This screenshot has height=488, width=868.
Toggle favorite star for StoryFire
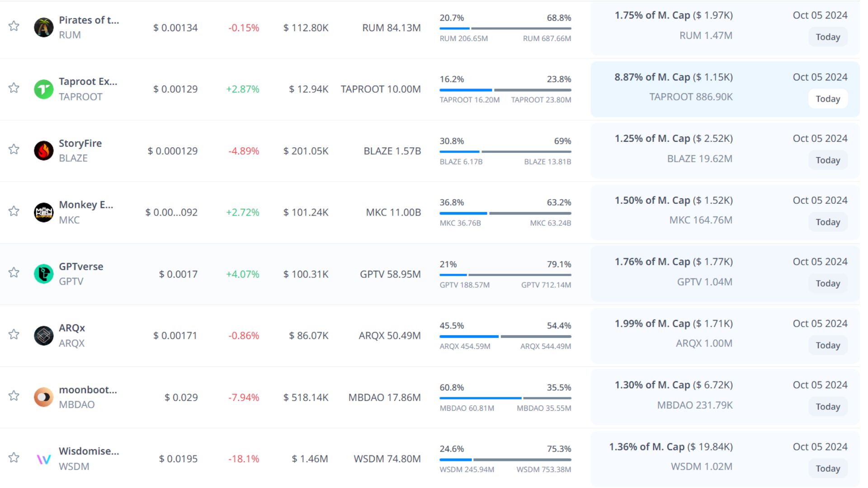(14, 150)
